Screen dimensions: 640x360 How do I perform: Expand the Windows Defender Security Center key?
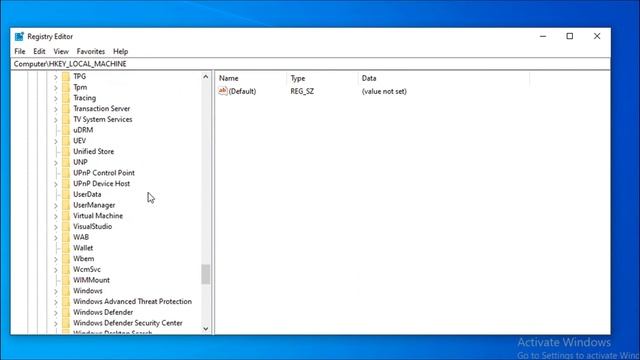click(x=56, y=323)
